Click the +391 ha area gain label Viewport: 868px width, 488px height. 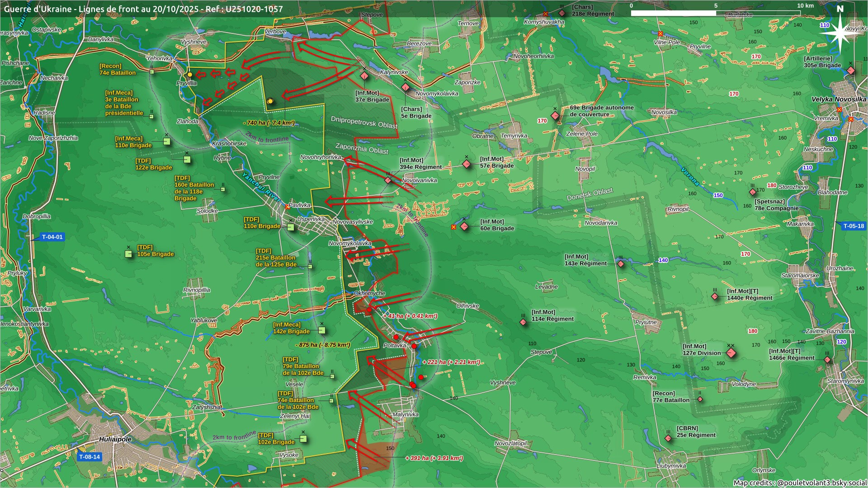click(x=434, y=458)
